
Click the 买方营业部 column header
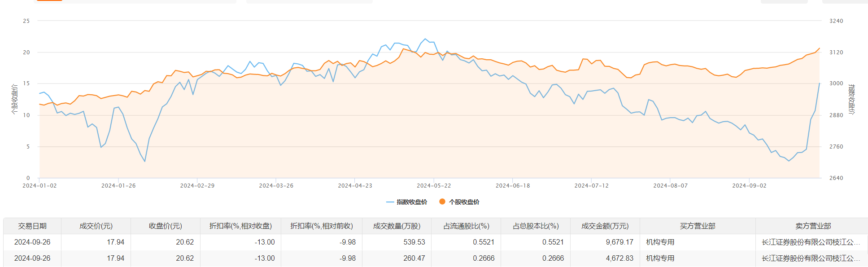(x=698, y=226)
